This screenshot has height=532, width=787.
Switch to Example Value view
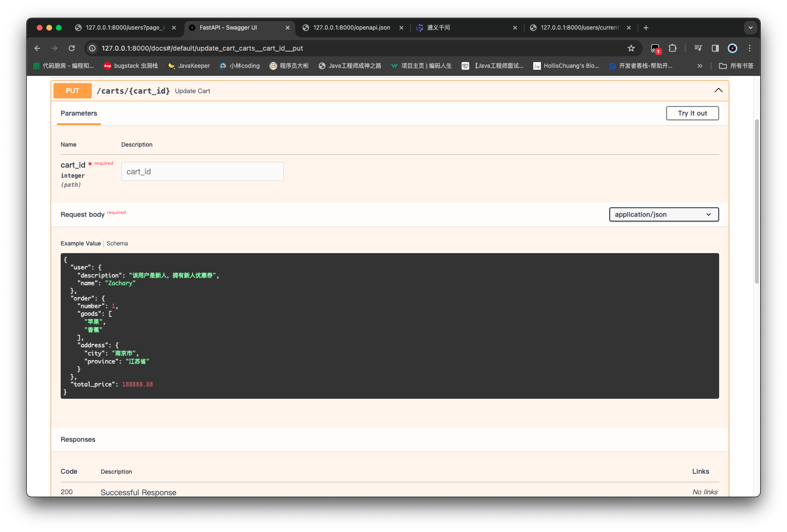coord(81,244)
